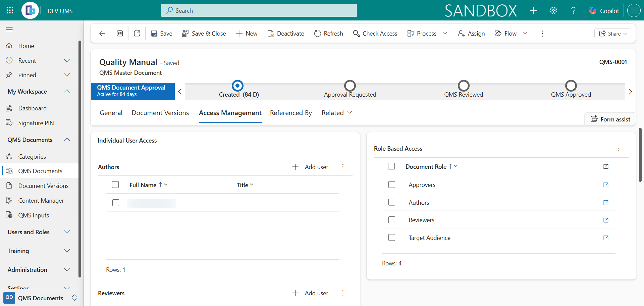Check the Authors role checkbox
The height and width of the screenshot is (306, 644).
click(392, 202)
